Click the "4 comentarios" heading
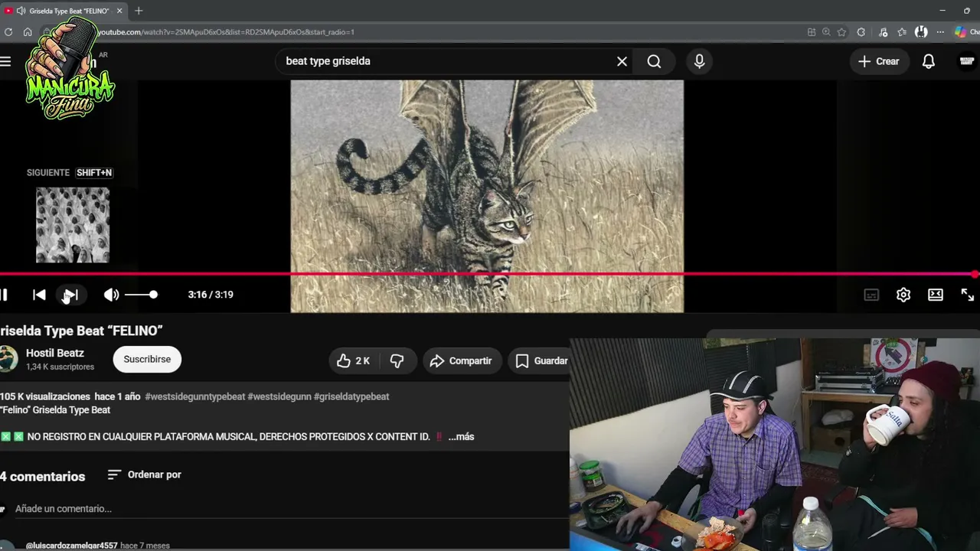Viewport: 980px width, 551px height. coord(42,477)
